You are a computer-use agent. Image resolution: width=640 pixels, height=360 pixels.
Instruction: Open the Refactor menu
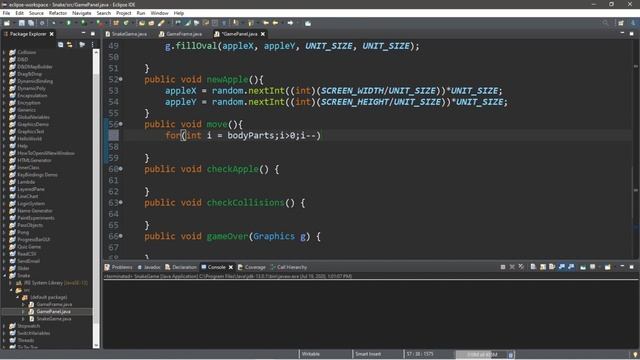tap(58, 13)
